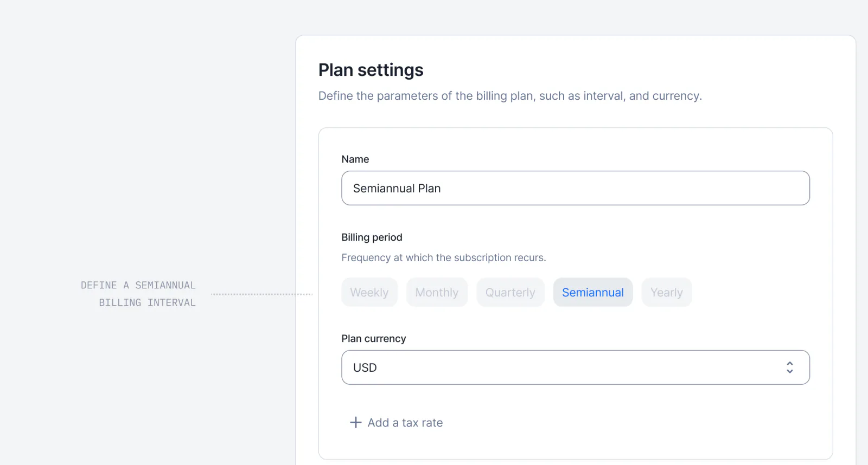Click the text Frequency at which the subscription recurs
868x465 pixels.
pos(444,257)
